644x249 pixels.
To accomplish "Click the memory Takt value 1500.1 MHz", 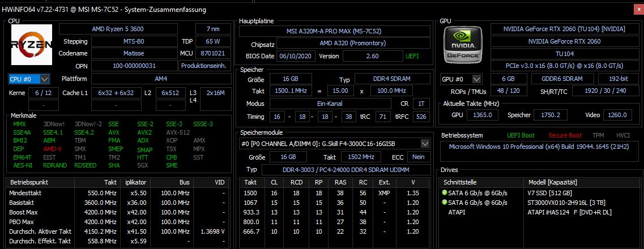I will point(289,91).
